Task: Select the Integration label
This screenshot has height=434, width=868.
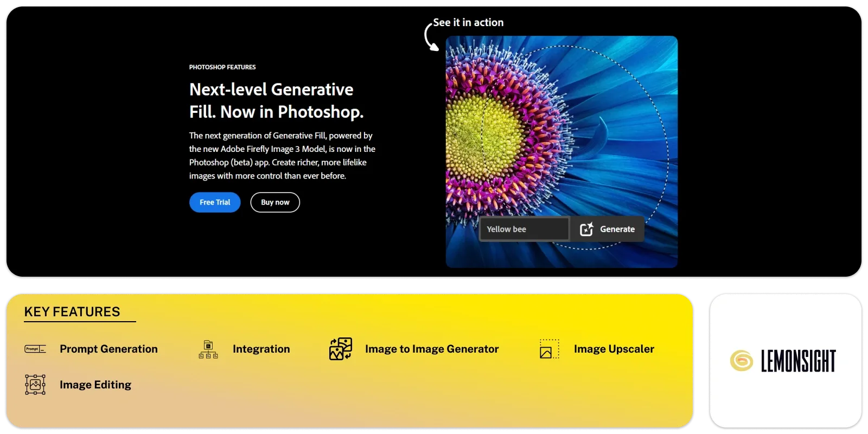Action: [261, 349]
